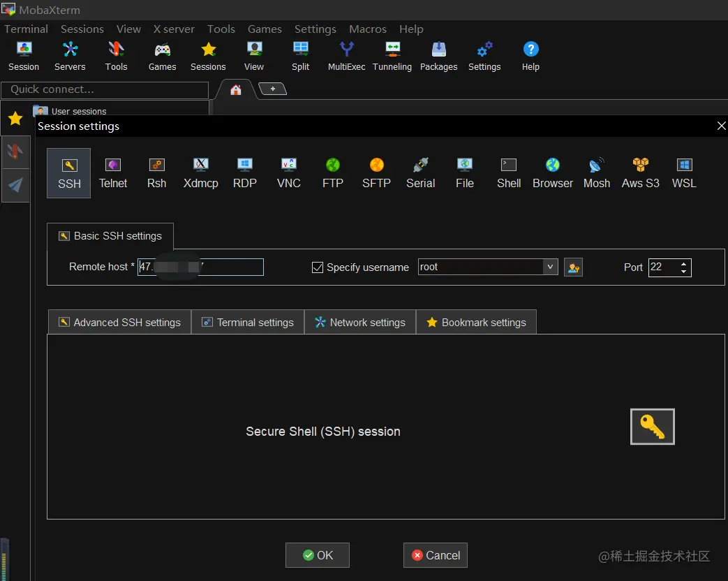Switch to Advanced SSH settings tab
Screen dimensions: 728x581
120,323
